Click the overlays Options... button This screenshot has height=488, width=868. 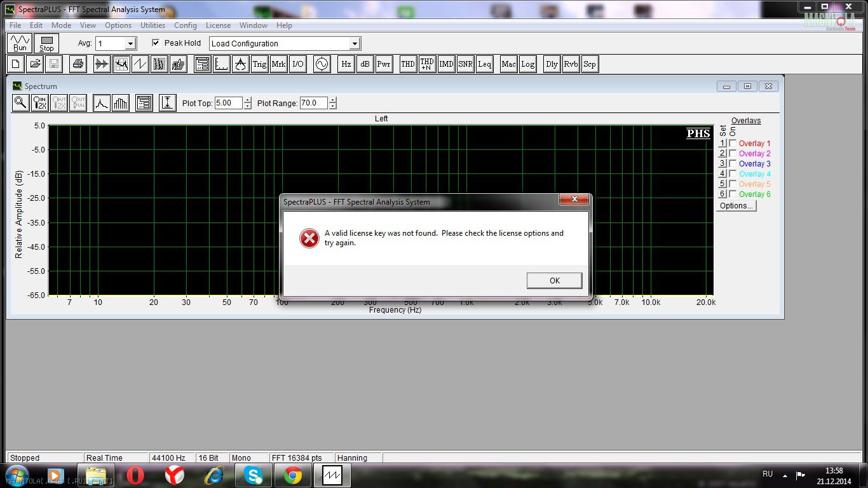pyautogui.click(x=736, y=206)
